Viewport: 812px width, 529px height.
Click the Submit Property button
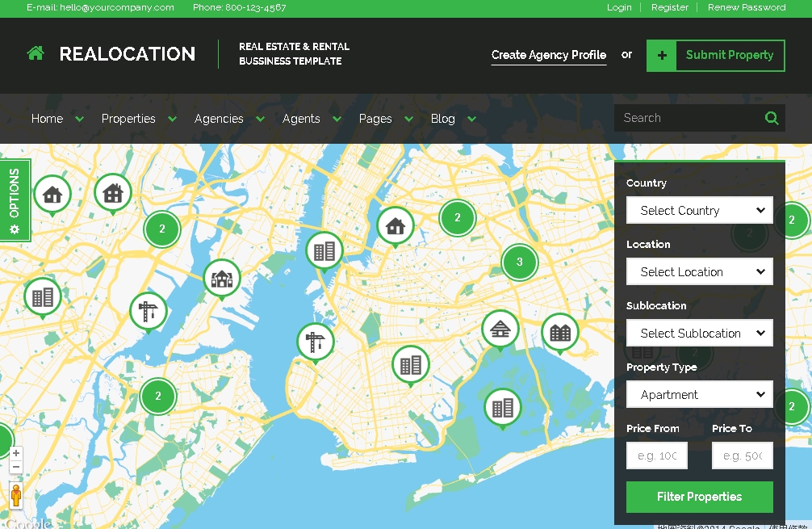(x=715, y=56)
